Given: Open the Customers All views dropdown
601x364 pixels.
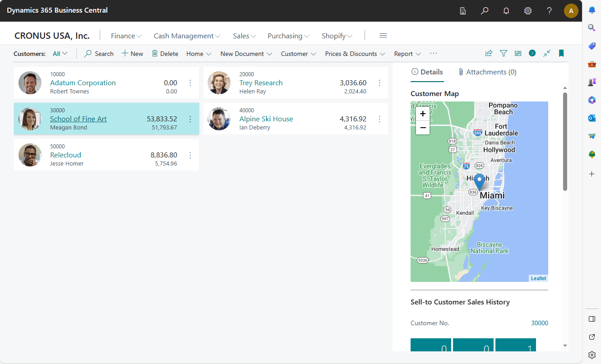Looking at the screenshot, I should coord(60,54).
